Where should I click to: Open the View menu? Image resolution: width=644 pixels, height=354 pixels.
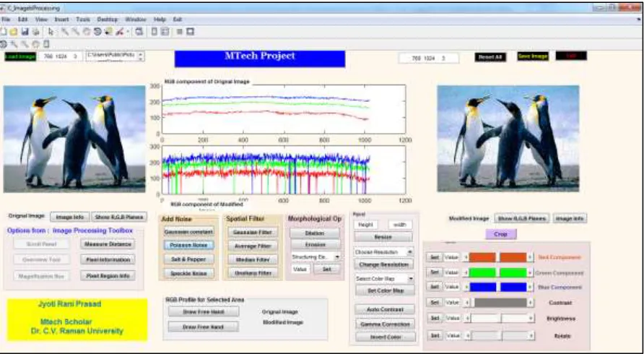coord(41,20)
